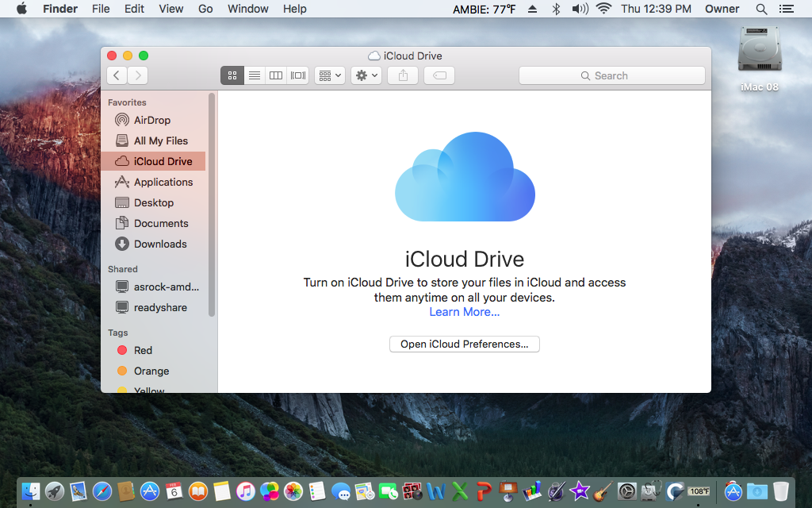Switch Finder to icon view
Viewport: 812px width, 508px height.
tap(232, 75)
